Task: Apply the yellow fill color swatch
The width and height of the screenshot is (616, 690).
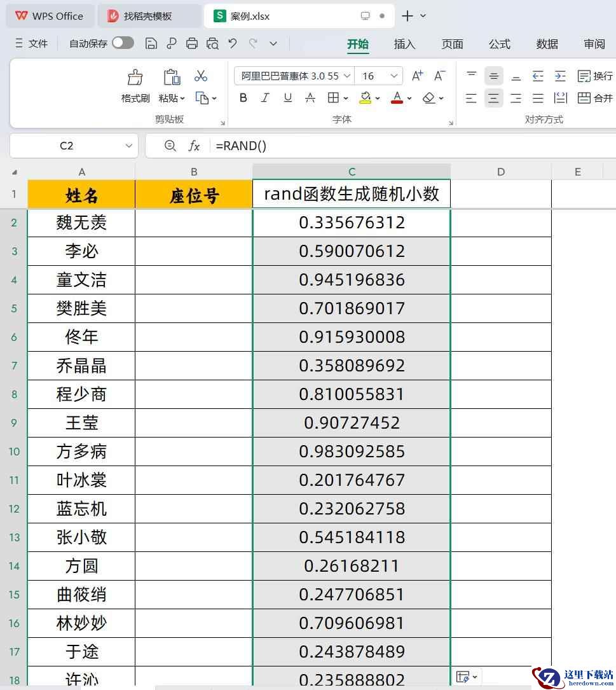Action: 365,98
